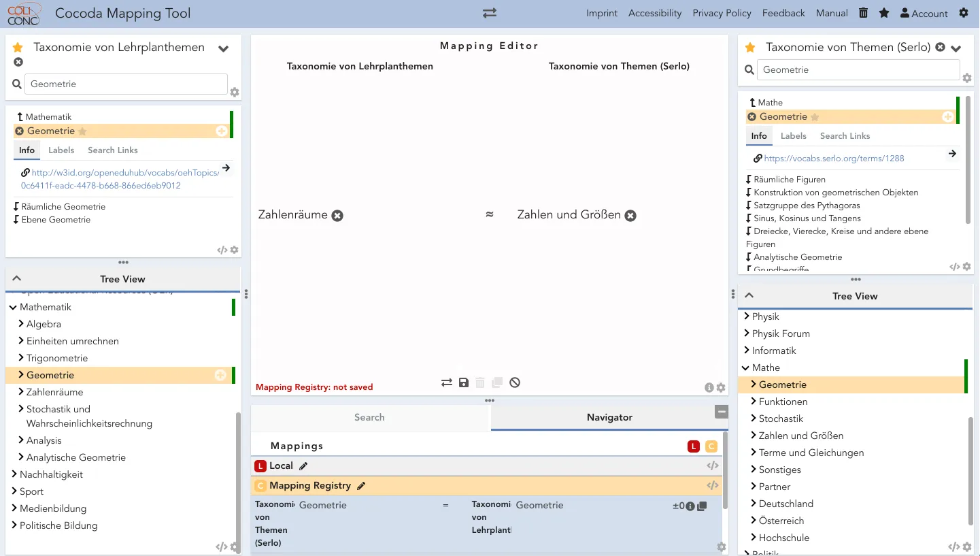Expand the Algebra tree node
Image resolution: width=980 pixels, height=556 pixels.
[21, 324]
